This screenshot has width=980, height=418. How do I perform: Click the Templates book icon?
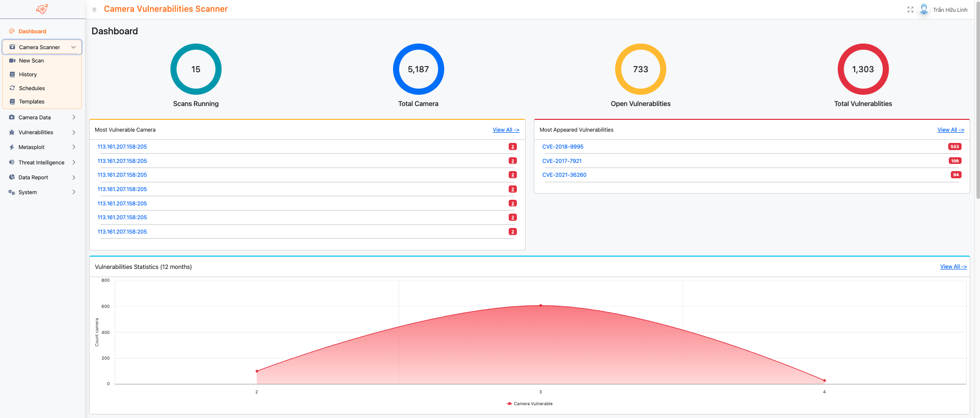12,101
